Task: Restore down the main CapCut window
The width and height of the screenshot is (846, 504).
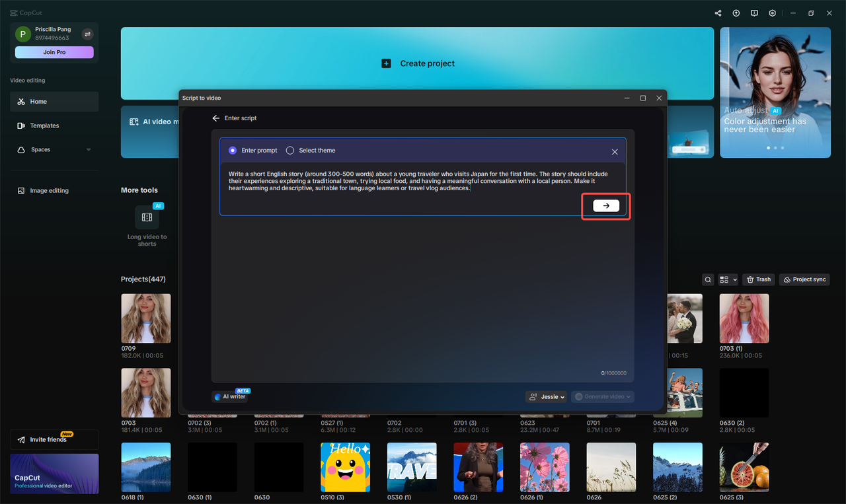Action: pyautogui.click(x=811, y=13)
